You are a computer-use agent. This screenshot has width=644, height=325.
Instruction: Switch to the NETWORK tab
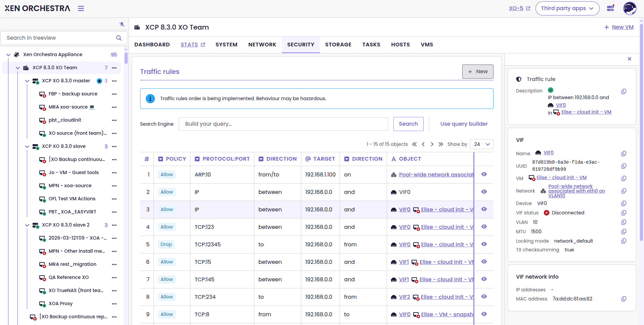click(262, 45)
